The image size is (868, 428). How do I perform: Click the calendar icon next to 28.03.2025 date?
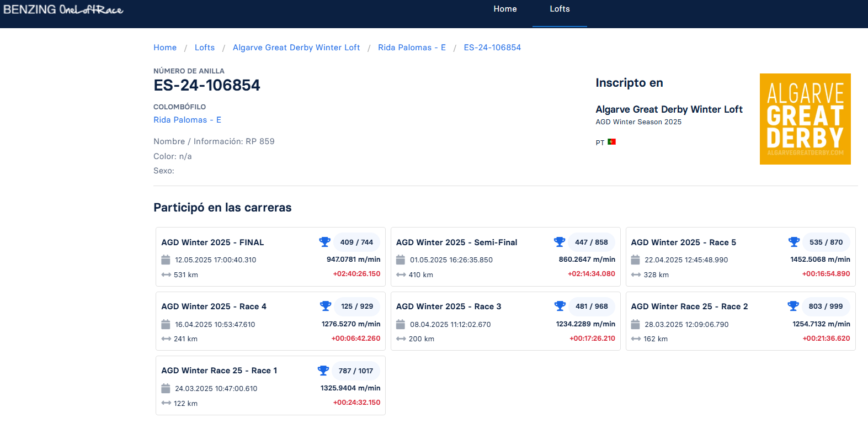pos(635,324)
